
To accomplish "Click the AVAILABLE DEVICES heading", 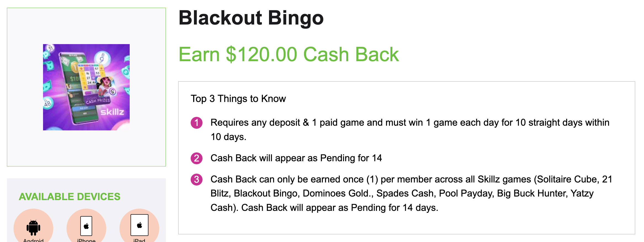I will [x=70, y=197].
